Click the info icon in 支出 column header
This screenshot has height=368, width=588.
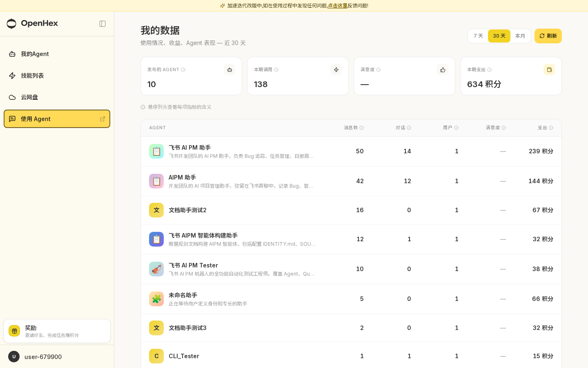[551, 128]
